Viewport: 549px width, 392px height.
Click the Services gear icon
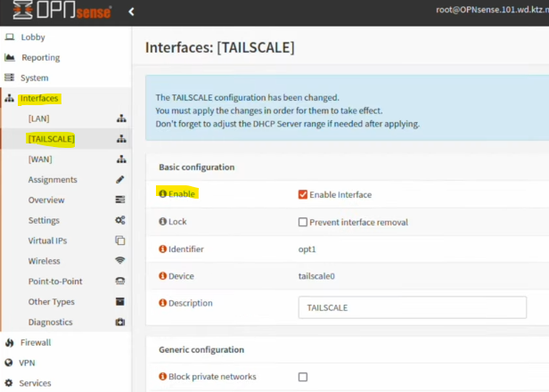coord(9,383)
